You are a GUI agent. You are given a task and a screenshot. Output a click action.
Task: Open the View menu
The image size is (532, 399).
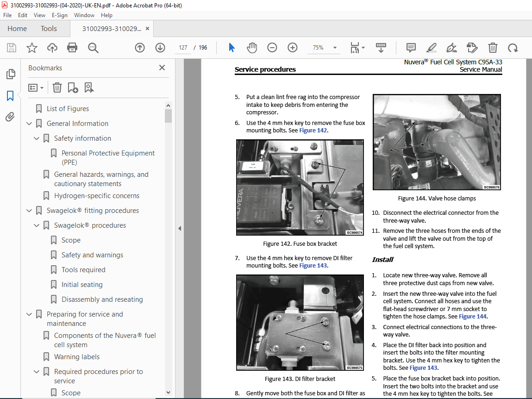point(39,15)
